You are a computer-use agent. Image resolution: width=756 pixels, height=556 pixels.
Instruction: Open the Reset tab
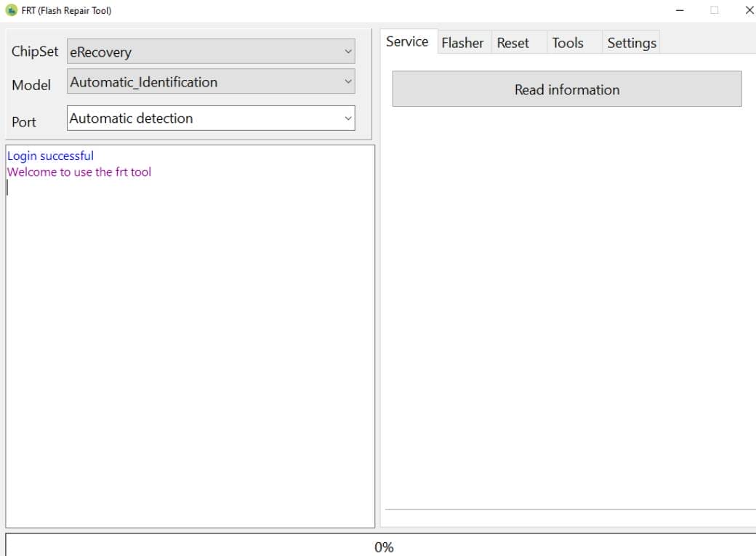click(x=513, y=42)
